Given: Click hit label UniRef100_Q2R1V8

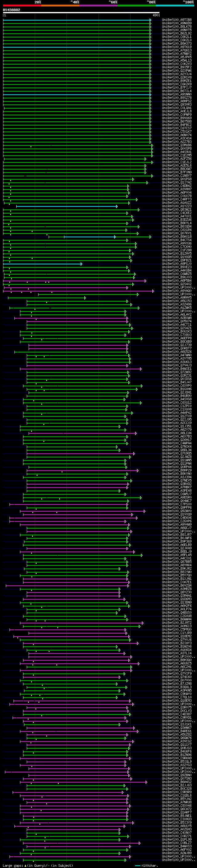Looking at the screenshot, I should point(177,77).
